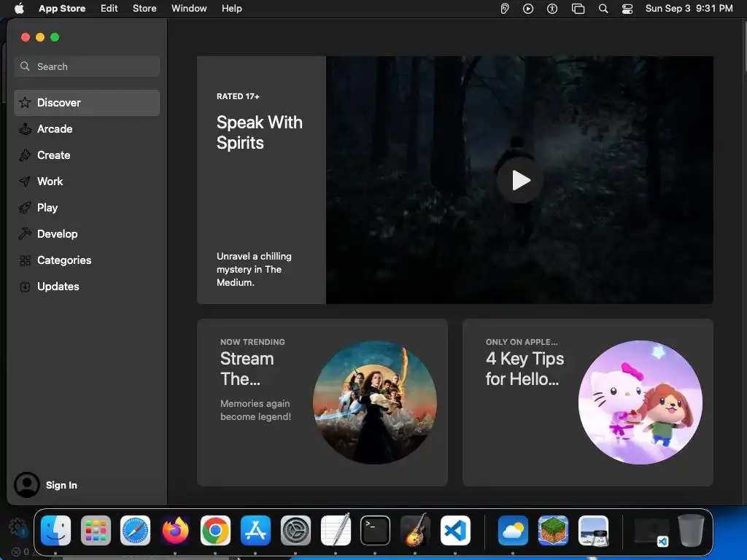Open the Categories grid icon
747x560 pixels.
pos(25,260)
